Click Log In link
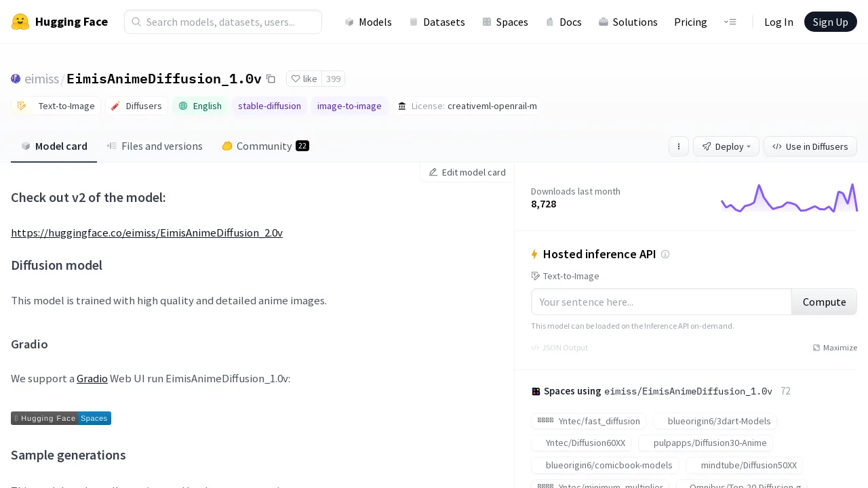This screenshot has width=868, height=488. click(x=778, y=22)
